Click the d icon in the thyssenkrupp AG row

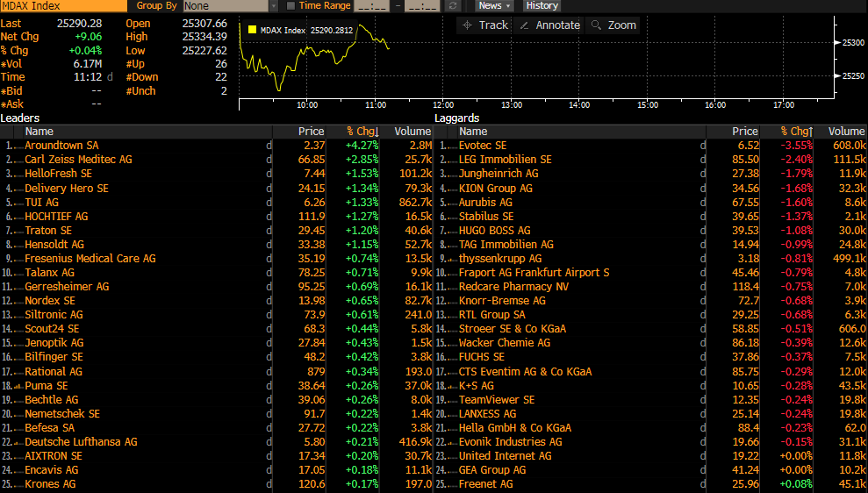pyautogui.click(x=702, y=259)
